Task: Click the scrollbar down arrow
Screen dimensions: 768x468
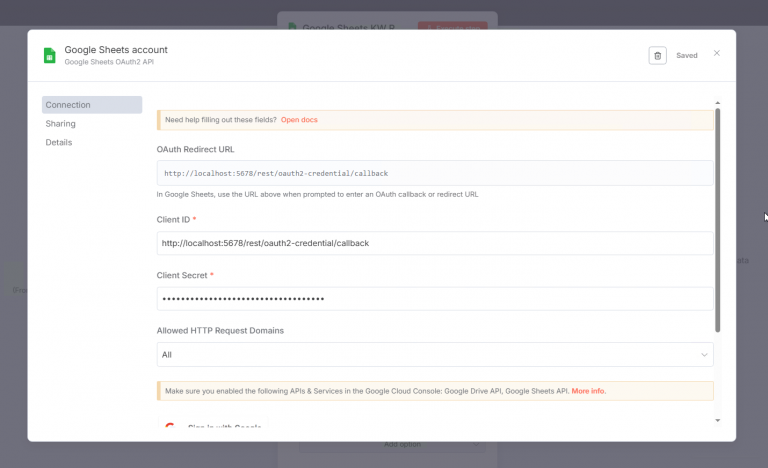Action: [x=718, y=420]
